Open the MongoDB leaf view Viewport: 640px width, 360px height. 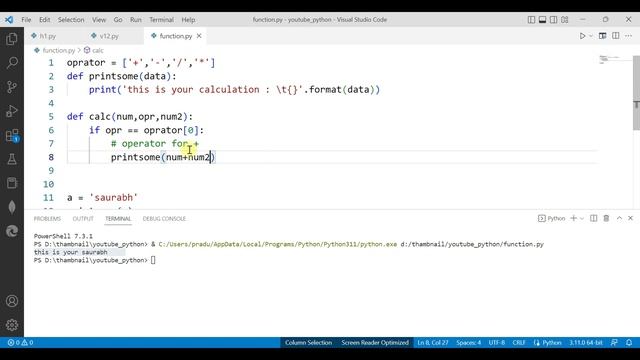(x=12, y=207)
